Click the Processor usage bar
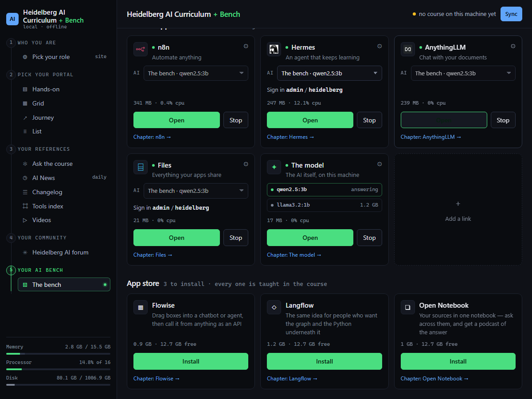 click(x=58, y=369)
